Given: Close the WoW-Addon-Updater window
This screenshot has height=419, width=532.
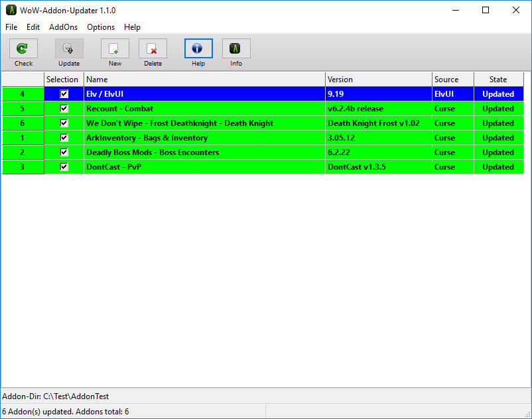Looking at the screenshot, I should click(515, 10).
